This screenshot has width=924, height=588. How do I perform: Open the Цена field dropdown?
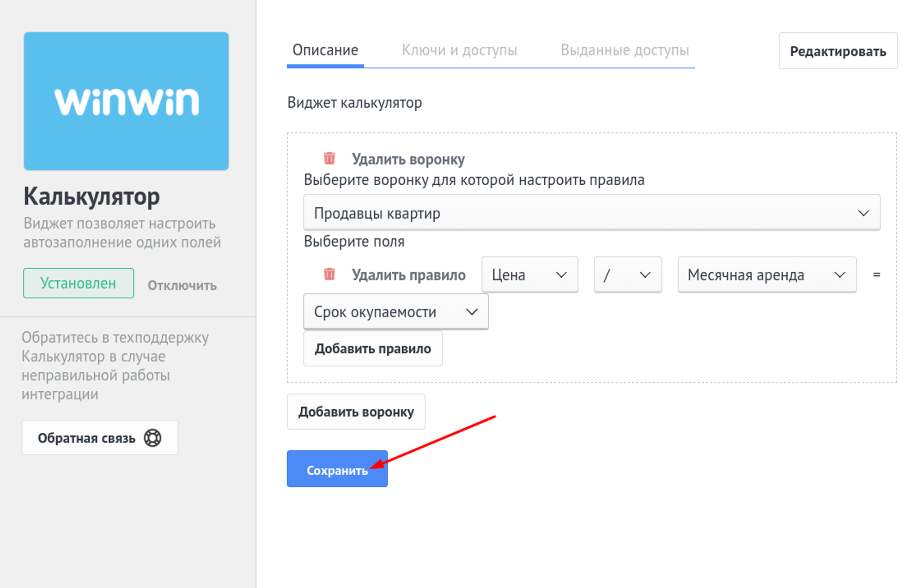(529, 275)
